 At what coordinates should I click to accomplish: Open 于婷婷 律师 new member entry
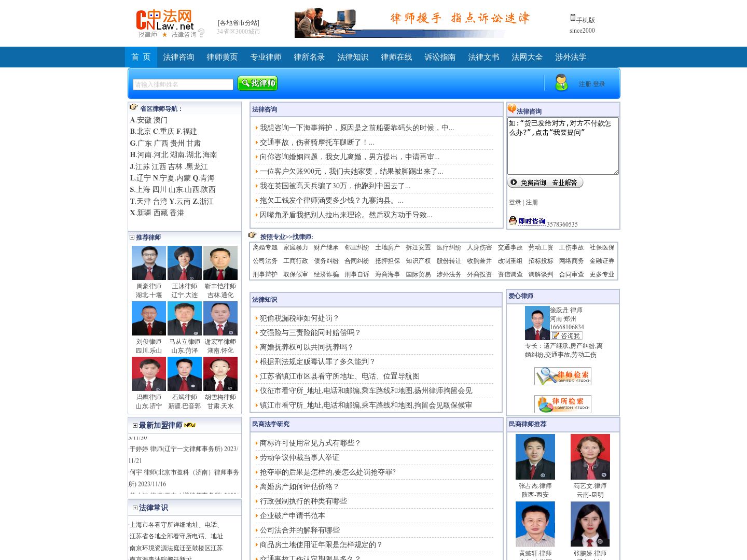184,454
